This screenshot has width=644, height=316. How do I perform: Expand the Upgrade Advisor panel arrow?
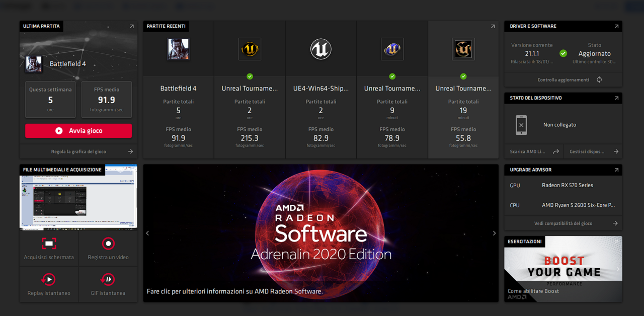tap(616, 170)
